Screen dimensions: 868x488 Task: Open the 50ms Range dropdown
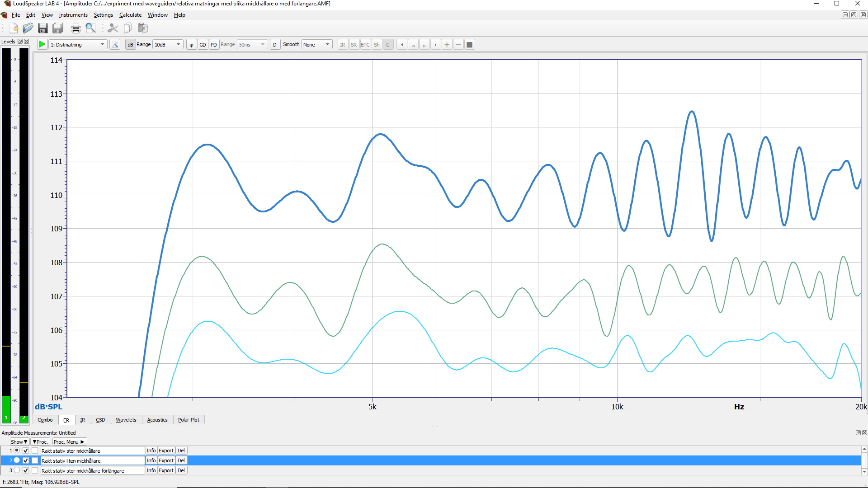coord(252,44)
